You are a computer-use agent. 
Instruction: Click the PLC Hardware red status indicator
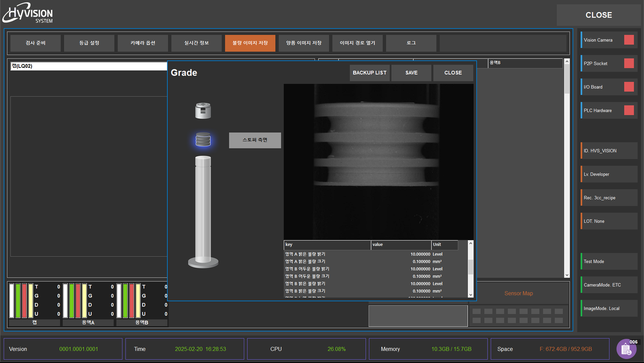(629, 110)
